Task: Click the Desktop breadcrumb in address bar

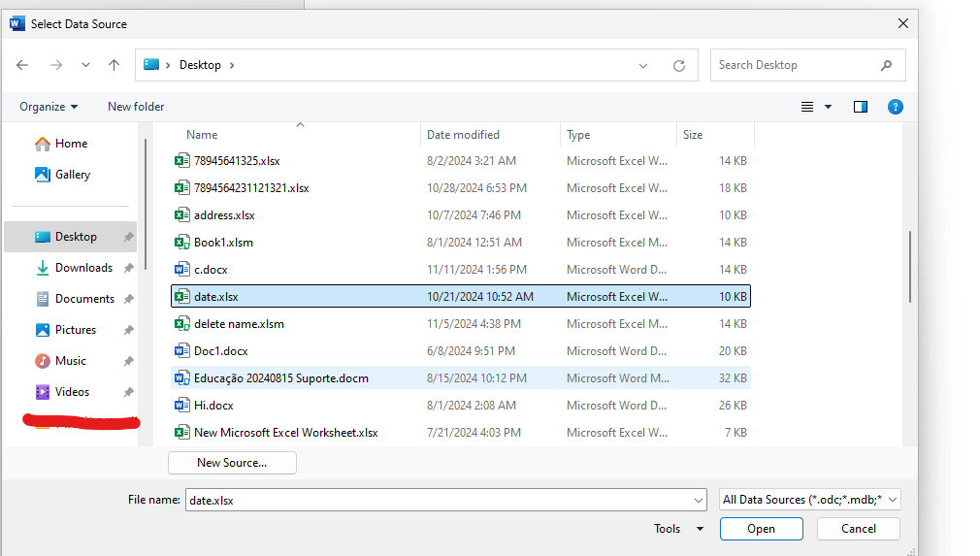Action: point(200,65)
